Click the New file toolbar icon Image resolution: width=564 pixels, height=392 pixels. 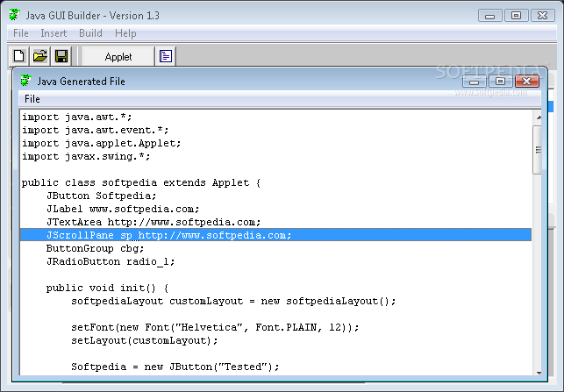click(19, 56)
